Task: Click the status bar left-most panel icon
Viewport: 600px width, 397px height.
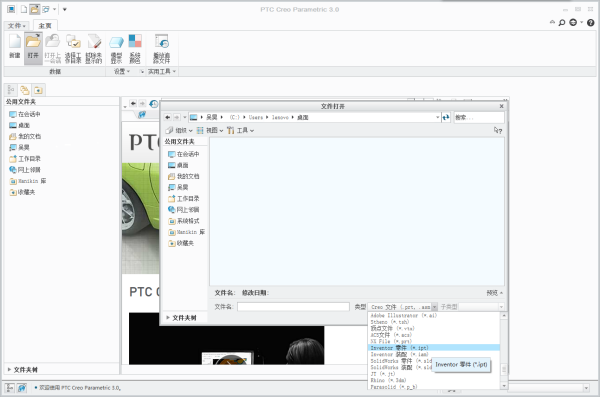Action: [x=10, y=388]
